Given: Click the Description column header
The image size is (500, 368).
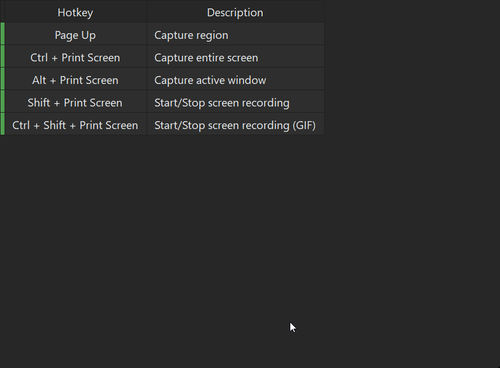Looking at the screenshot, I should [x=235, y=12].
